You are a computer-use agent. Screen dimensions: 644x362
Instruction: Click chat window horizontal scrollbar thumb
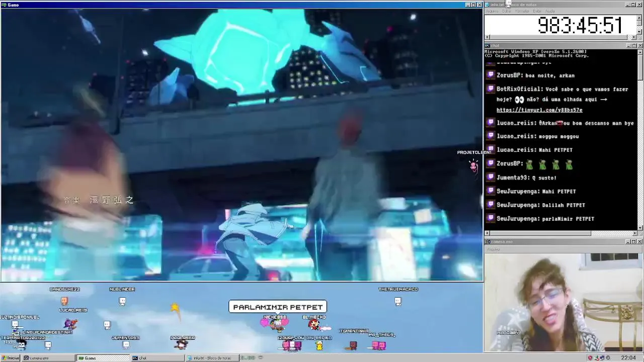point(540,233)
